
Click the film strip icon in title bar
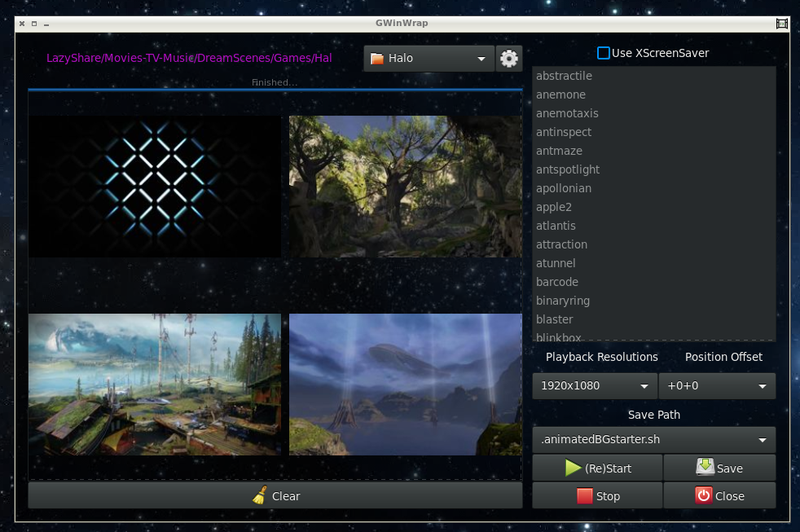[781, 24]
